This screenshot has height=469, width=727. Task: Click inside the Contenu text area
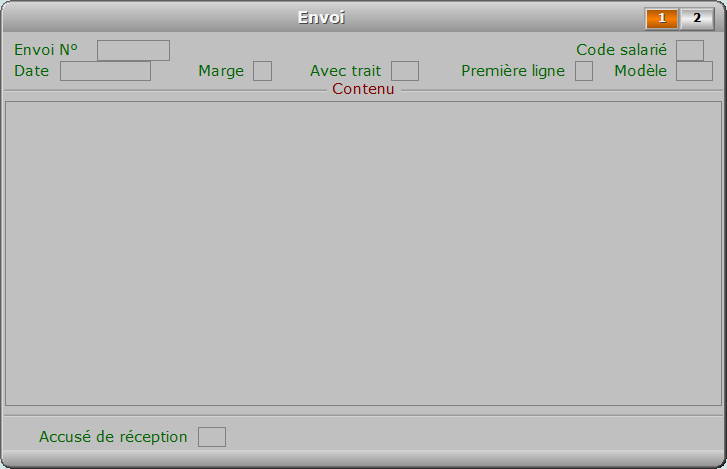coord(364,254)
